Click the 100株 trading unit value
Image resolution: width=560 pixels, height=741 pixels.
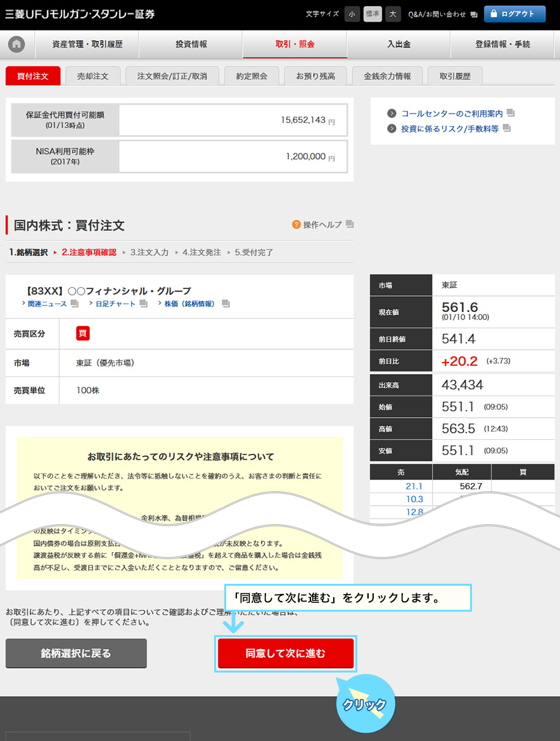(x=88, y=390)
